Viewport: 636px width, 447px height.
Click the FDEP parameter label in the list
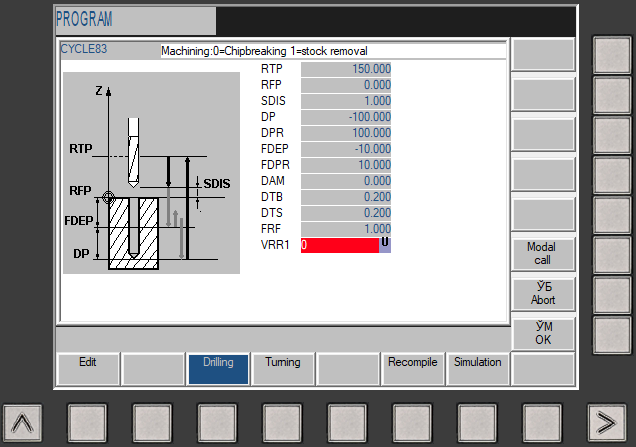click(275, 149)
